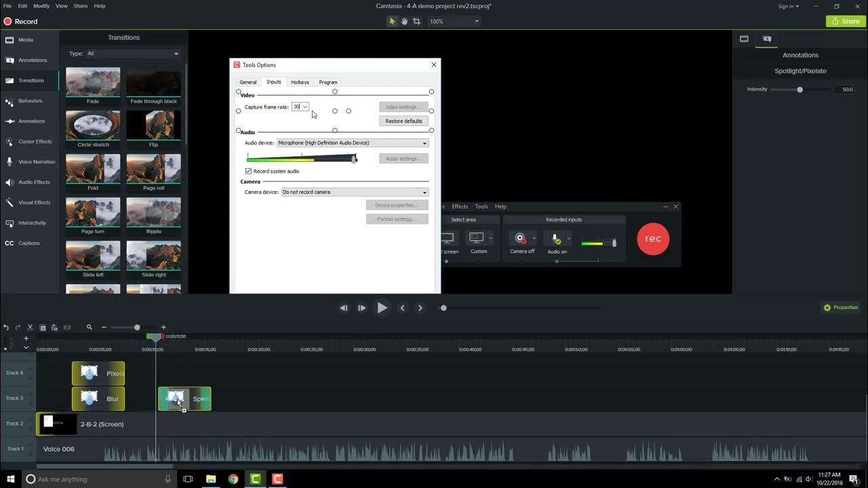Click the timeline split icon
Viewport: 868px width, 488px height.
(66, 327)
